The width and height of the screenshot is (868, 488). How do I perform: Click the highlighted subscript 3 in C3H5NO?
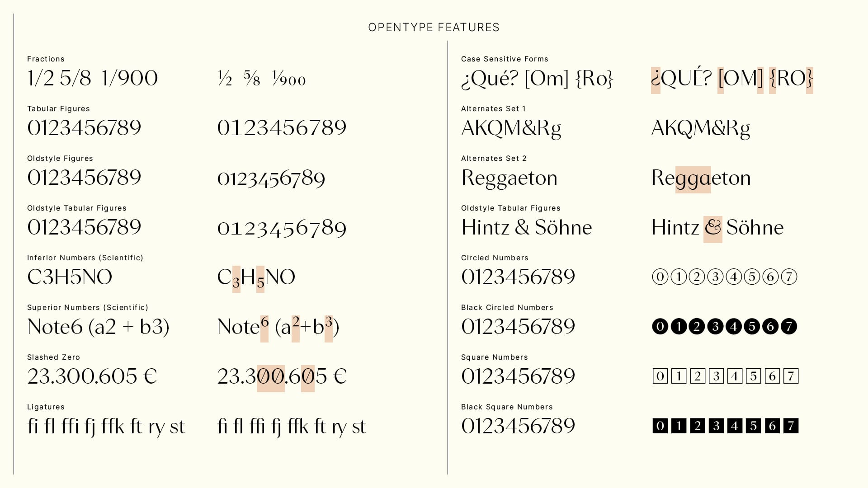(x=236, y=279)
